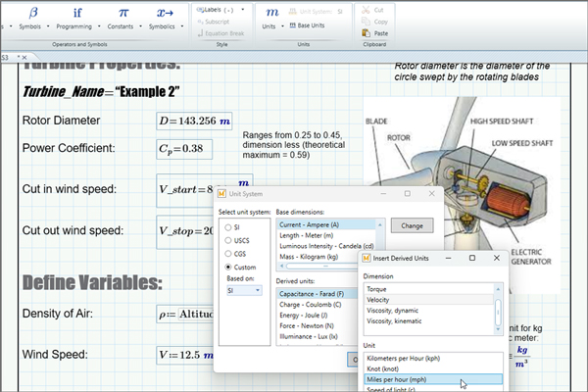Click the Change button
Screen dimensions: 588x392
click(x=412, y=225)
